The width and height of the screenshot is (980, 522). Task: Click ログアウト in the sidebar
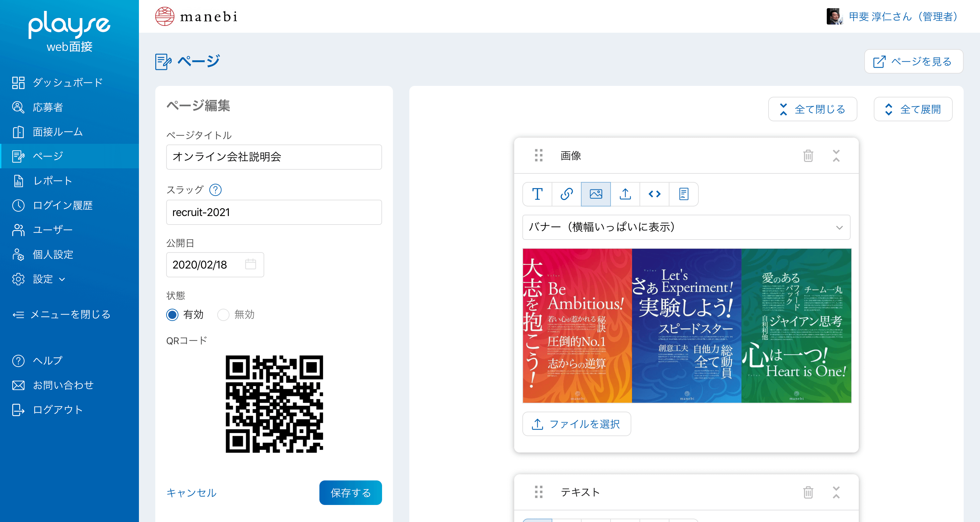pyautogui.click(x=69, y=410)
